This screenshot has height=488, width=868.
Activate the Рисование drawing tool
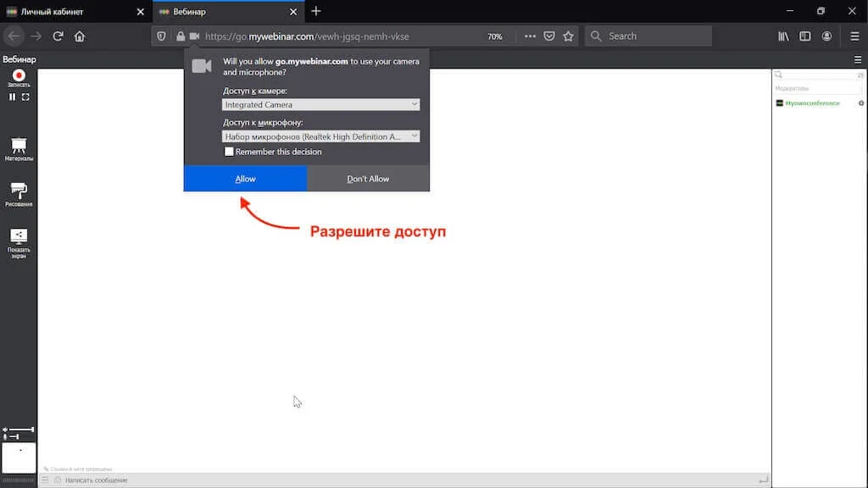pos(19,191)
